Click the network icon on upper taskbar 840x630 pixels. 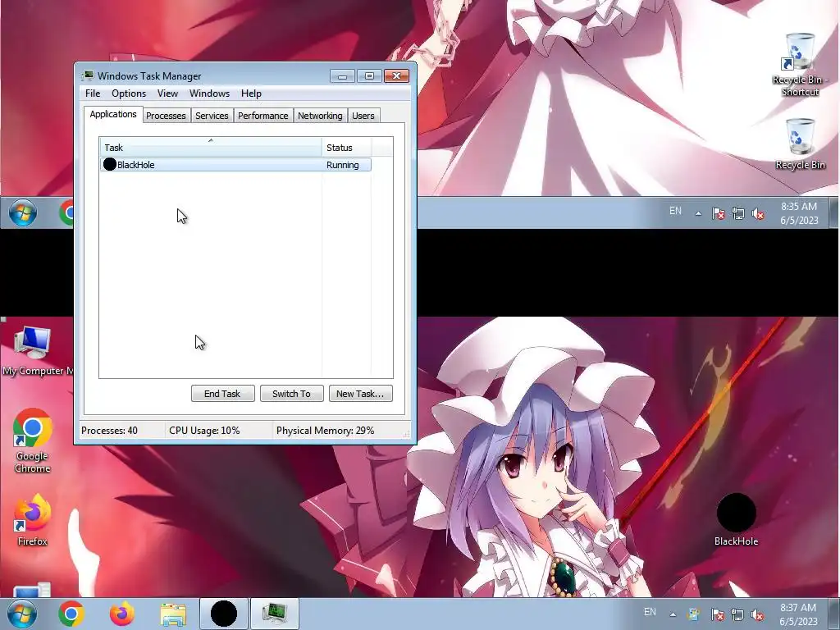pos(738,214)
